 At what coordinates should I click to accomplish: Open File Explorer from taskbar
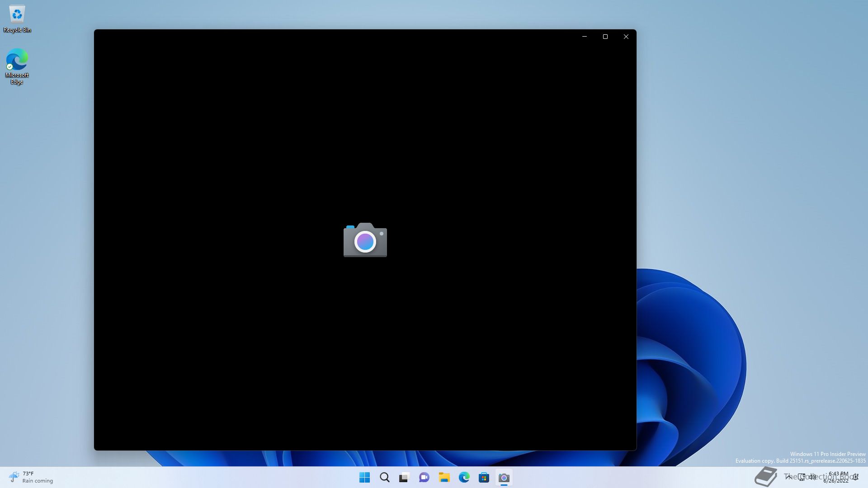444,478
